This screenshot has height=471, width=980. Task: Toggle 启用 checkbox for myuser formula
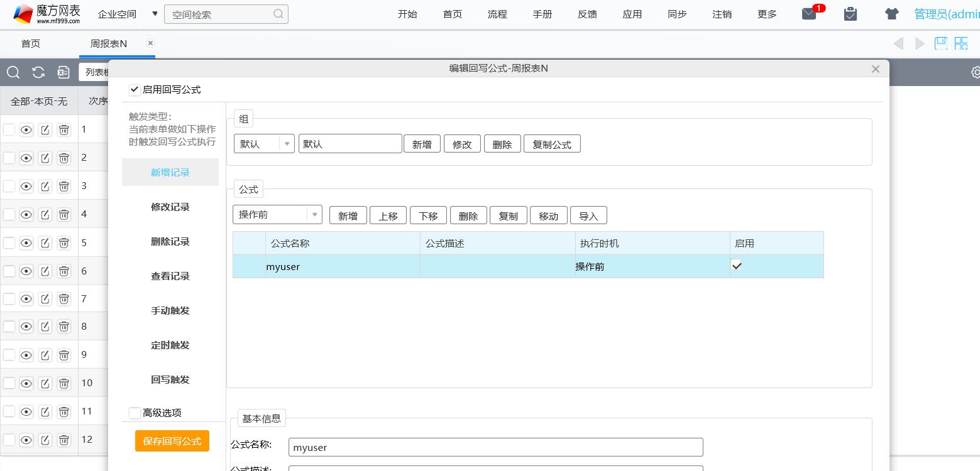click(x=737, y=266)
